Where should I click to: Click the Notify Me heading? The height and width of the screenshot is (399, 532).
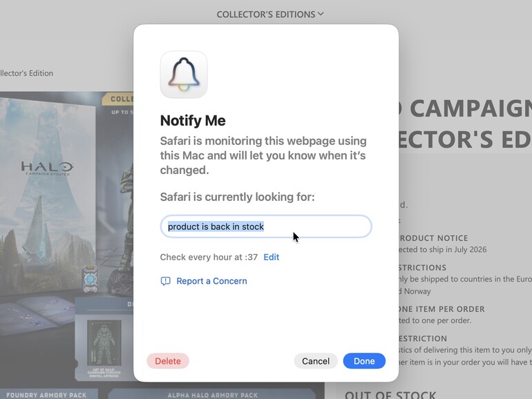[193, 121]
